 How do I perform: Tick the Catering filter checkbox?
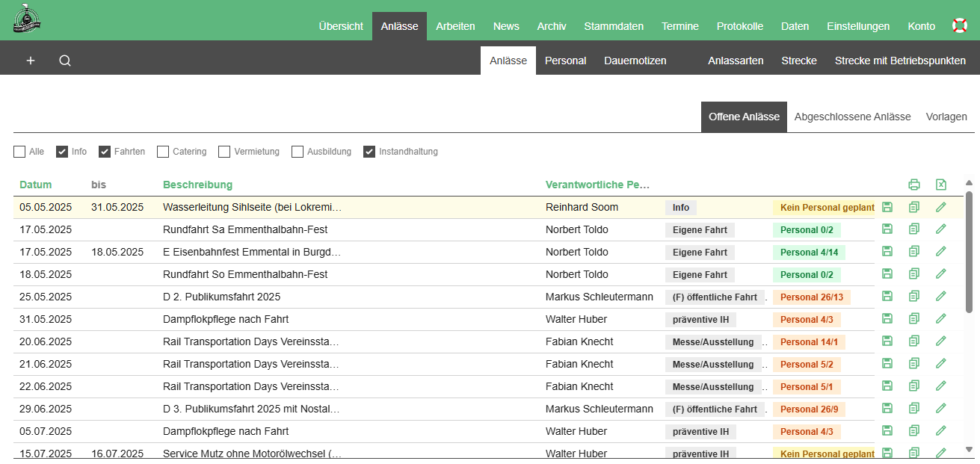pyautogui.click(x=163, y=152)
